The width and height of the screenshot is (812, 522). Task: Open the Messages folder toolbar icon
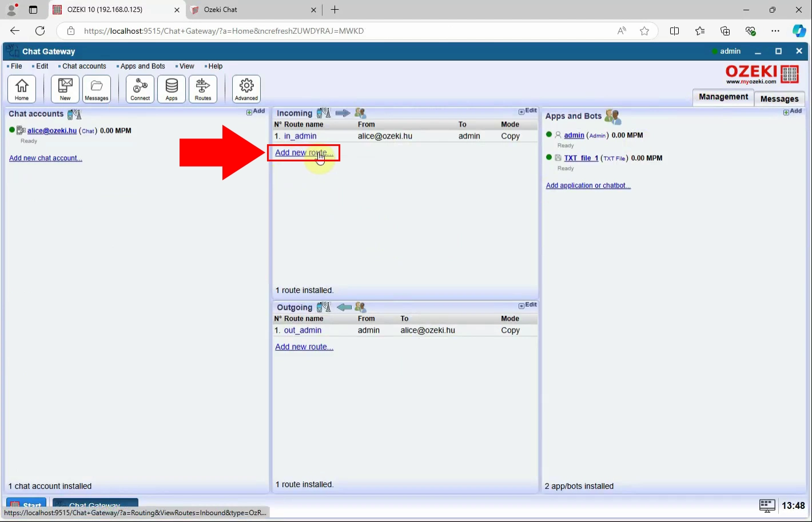point(97,89)
